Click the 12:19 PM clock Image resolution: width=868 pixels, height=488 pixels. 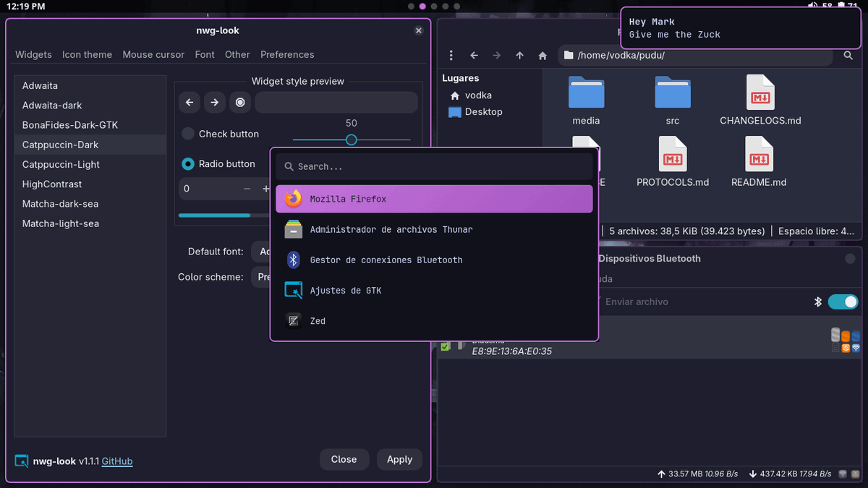point(26,7)
